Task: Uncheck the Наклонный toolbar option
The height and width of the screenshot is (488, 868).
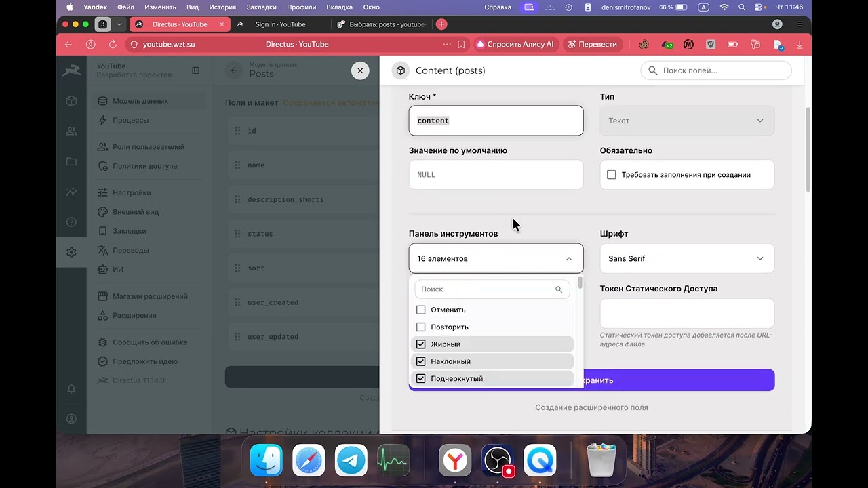Action: [421, 361]
